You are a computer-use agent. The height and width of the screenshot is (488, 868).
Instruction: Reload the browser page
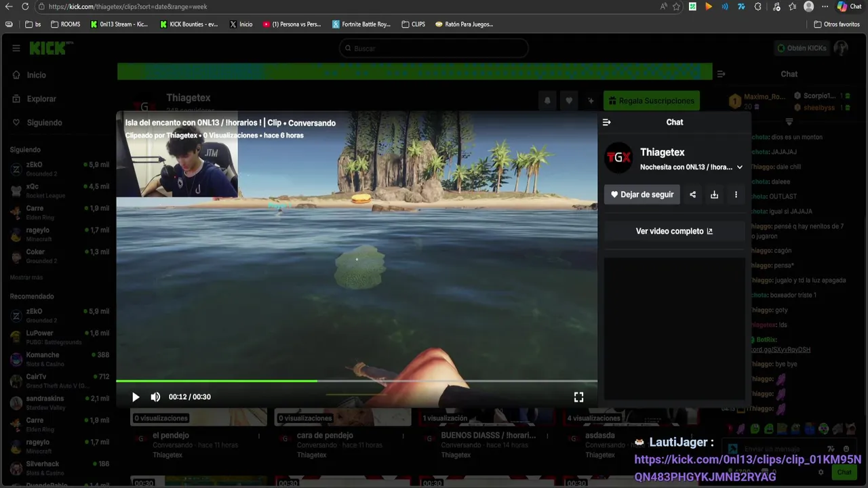(x=25, y=7)
